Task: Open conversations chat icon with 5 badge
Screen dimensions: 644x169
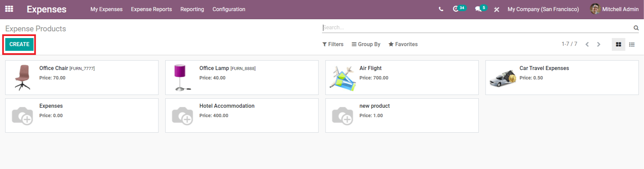Action: [478, 9]
